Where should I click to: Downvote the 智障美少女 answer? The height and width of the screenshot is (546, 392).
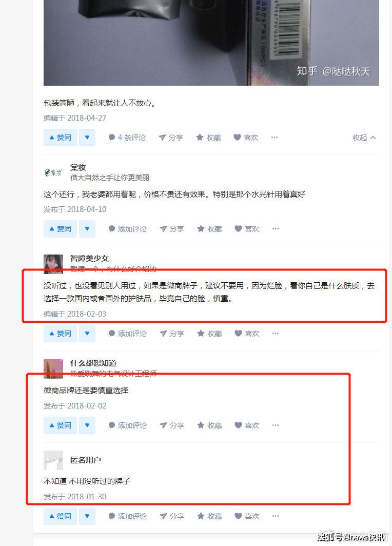coord(87,334)
